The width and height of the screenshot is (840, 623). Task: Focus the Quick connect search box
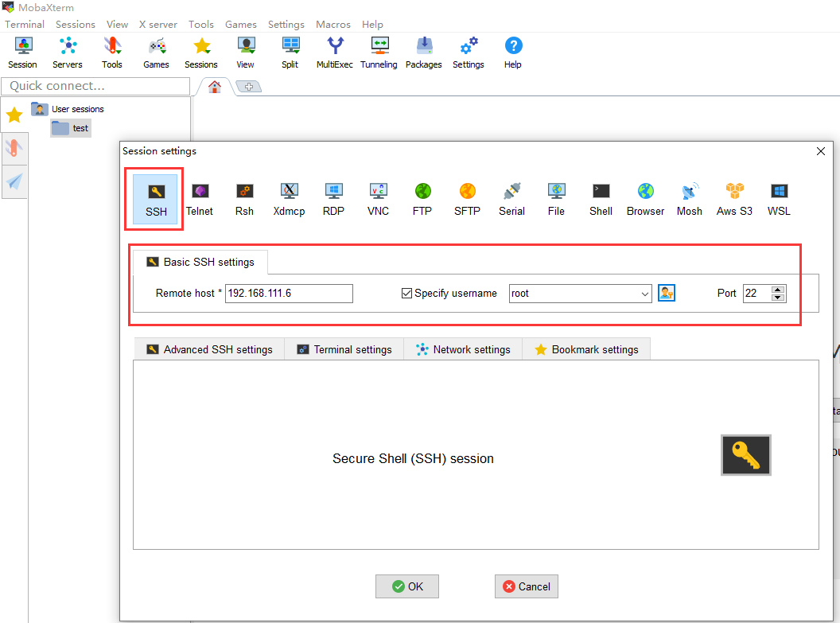point(95,86)
